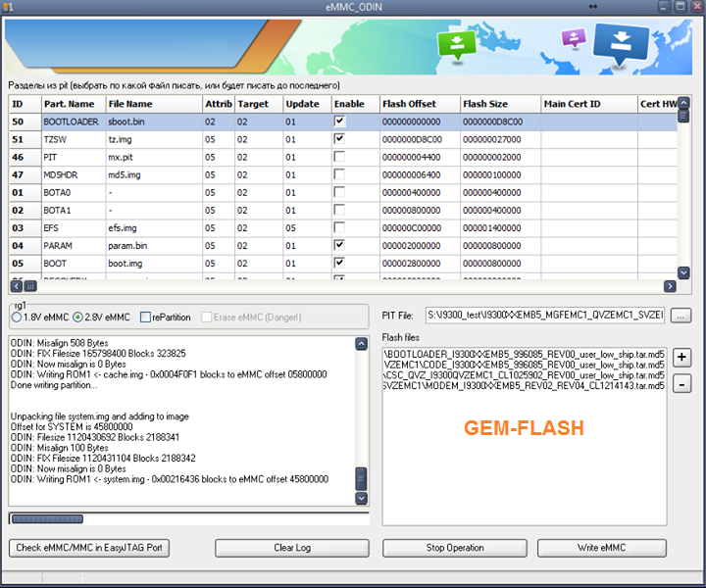Click Main Cert ID column header
The height and width of the screenshot is (588, 706).
(x=589, y=104)
